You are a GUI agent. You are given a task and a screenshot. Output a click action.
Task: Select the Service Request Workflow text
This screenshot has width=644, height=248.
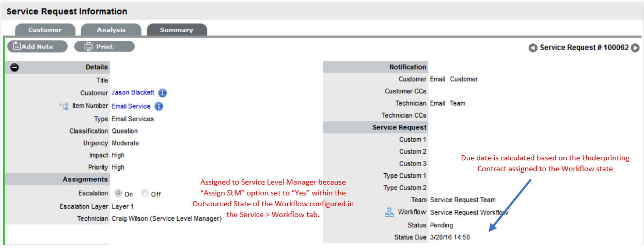[469, 212]
